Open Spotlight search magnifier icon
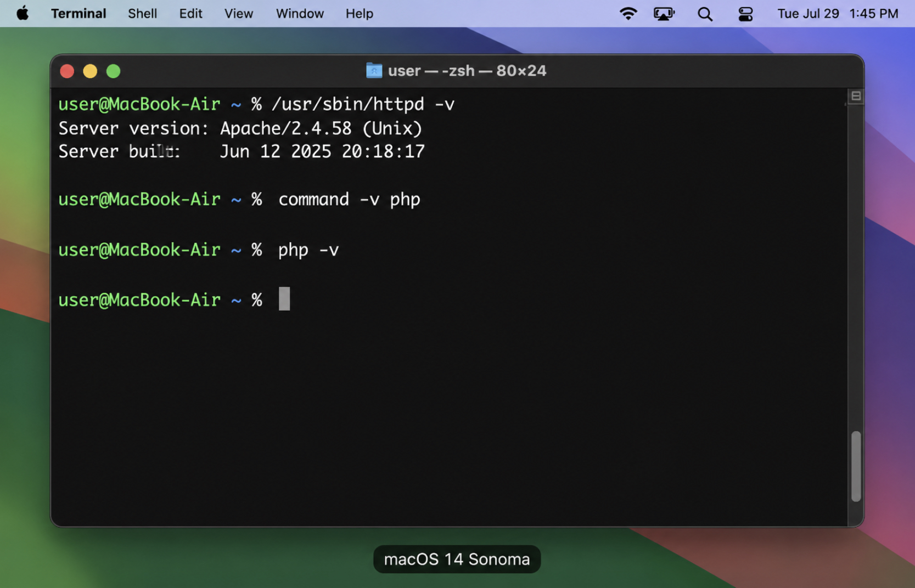 pos(705,14)
